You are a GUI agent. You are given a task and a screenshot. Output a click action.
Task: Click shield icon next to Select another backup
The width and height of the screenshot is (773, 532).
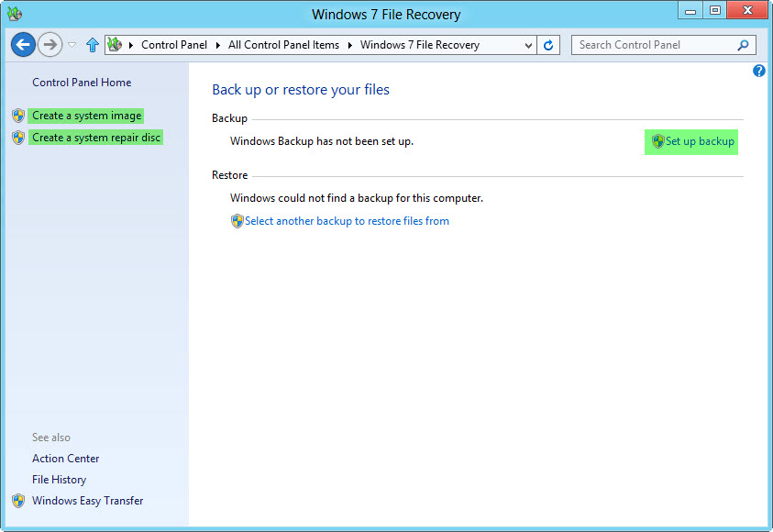pyautogui.click(x=237, y=221)
